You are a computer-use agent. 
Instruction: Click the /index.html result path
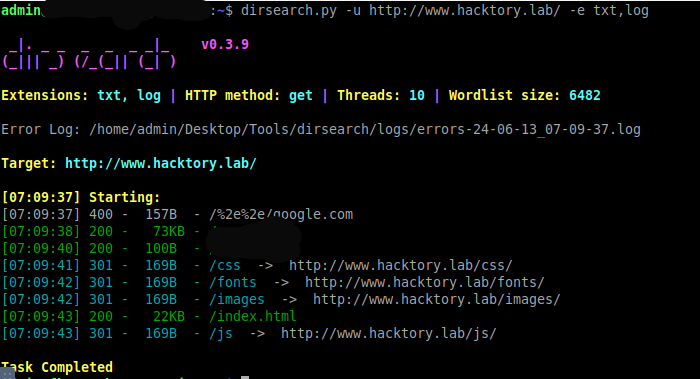[253, 317]
